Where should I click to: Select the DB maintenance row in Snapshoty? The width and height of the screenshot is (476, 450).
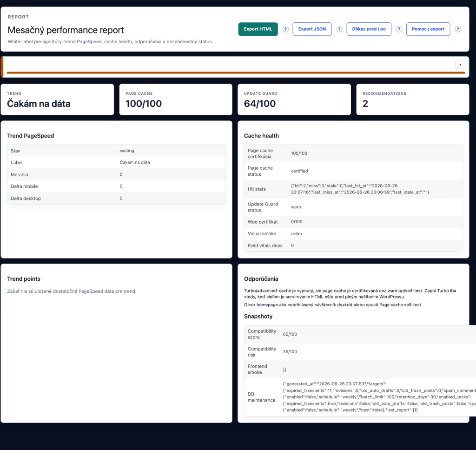pos(360,397)
